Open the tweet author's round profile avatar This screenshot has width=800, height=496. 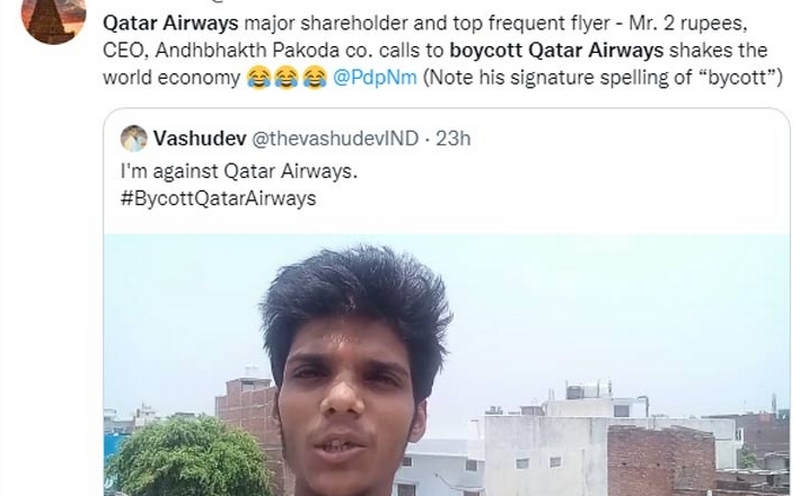tap(54, 19)
